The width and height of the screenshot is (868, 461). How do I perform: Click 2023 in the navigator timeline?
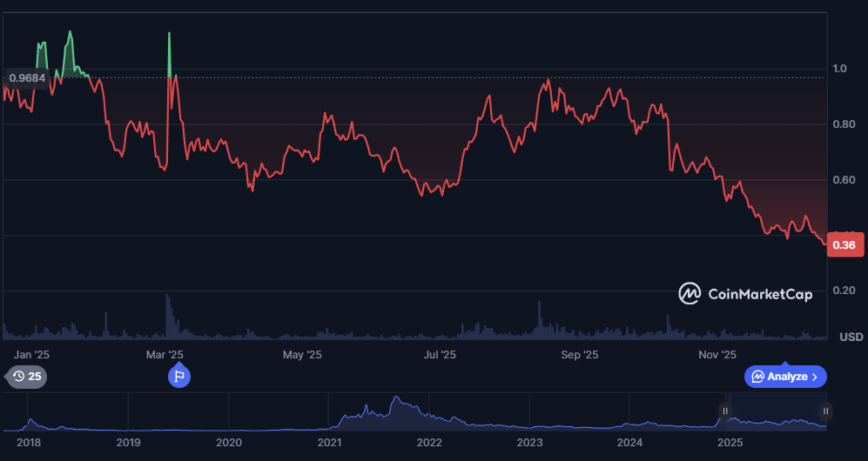(529, 443)
